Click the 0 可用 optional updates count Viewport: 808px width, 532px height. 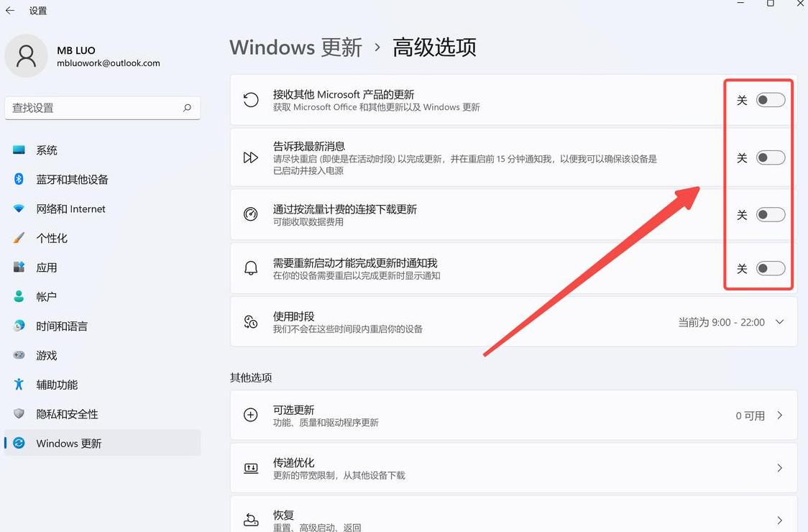(x=750, y=416)
